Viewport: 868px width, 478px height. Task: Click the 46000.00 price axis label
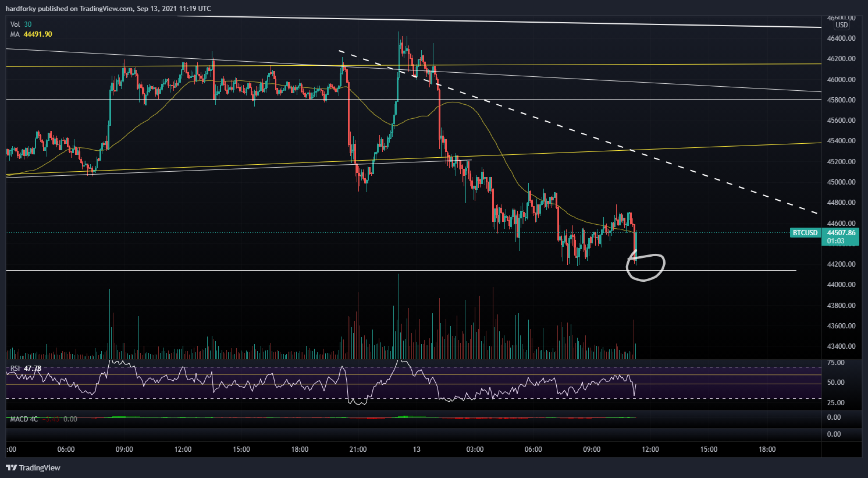(841, 80)
